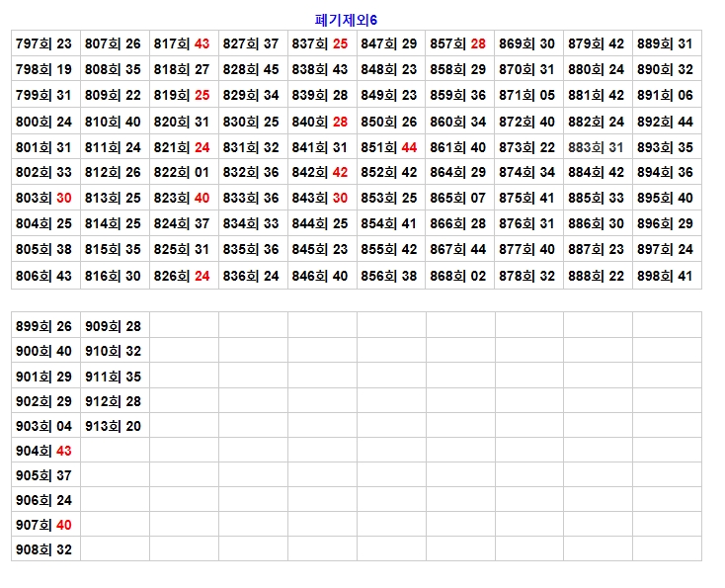Select the grayed cell 883회 31

pyautogui.click(x=597, y=147)
